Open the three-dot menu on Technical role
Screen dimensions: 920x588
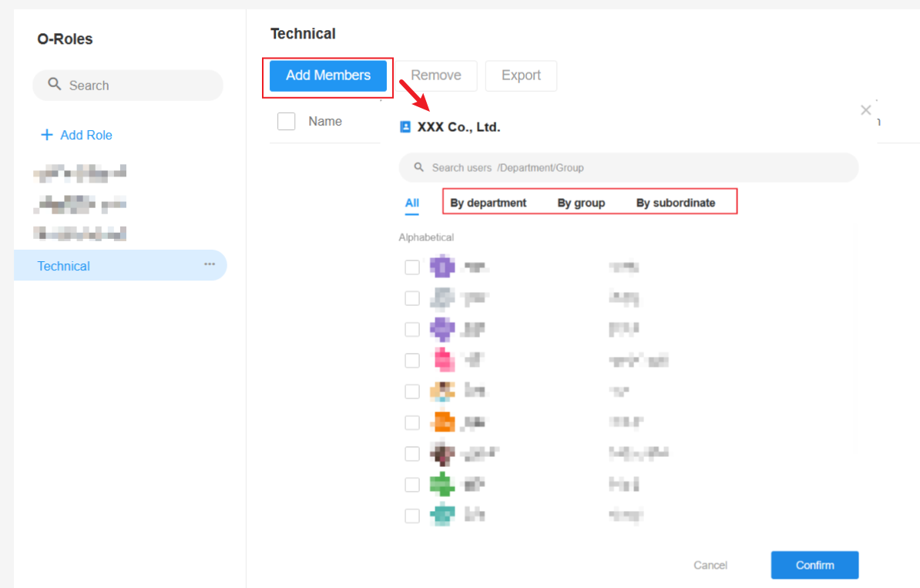210,264
